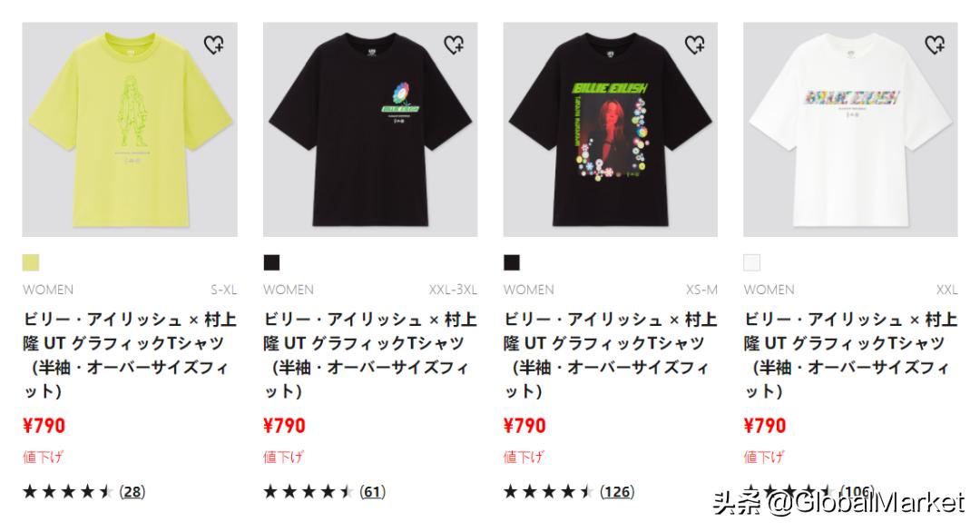Favorite the black flower-logo T-shirt with heart icon

[x=455, y=44]
